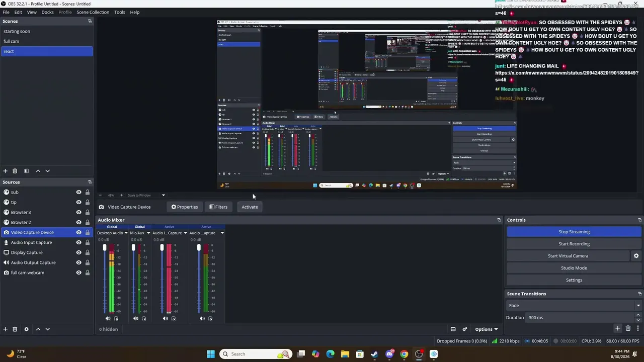Toggle monitoring headphone icon for Desktop Audio
644x362 pixels.
click(x=116, y=318)
